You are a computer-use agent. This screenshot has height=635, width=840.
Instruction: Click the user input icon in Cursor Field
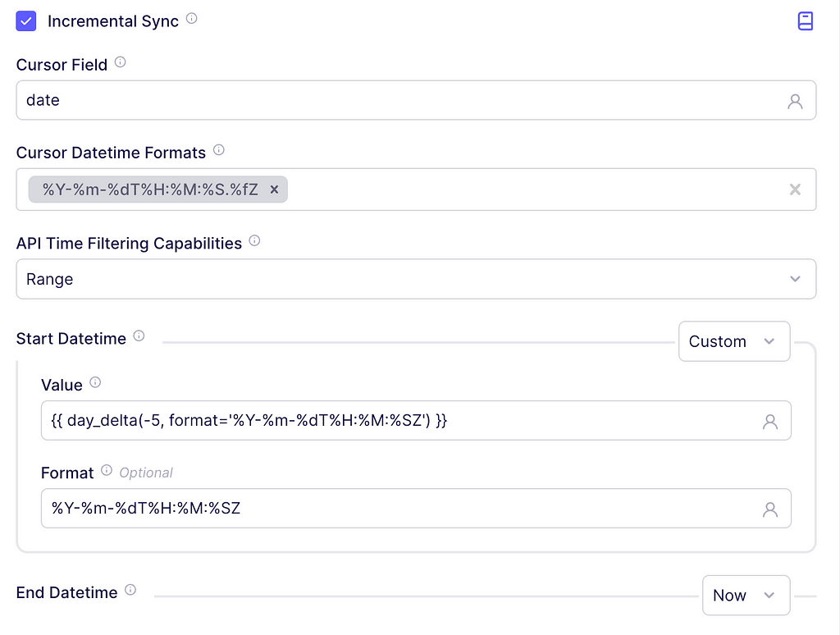pyautogui.click(x=795, y=101)
